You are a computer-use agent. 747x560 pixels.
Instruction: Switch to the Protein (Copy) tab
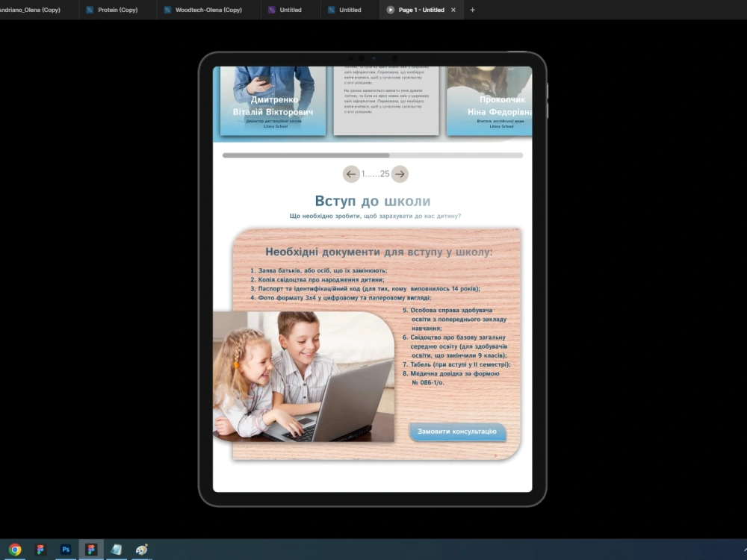coord(117,10)
